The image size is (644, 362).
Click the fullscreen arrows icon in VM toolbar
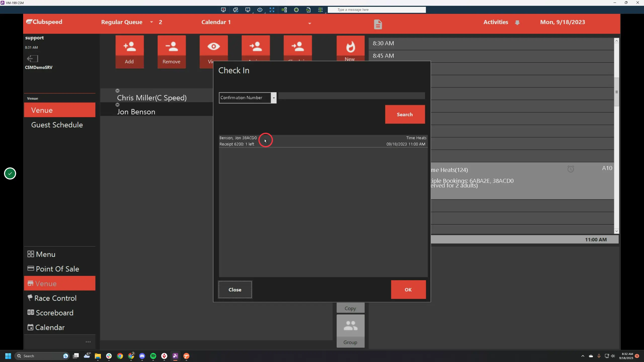pyautogui.click(x=272, y=10)
